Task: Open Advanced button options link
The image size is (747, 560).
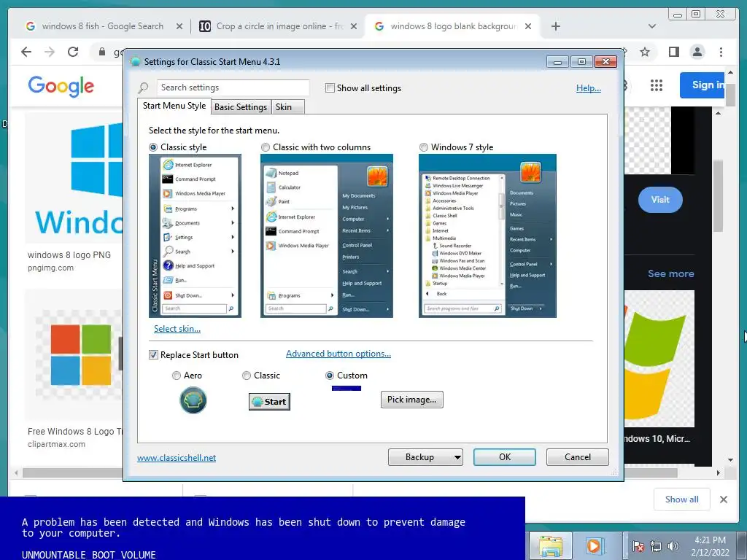Action: pos(338,354)
